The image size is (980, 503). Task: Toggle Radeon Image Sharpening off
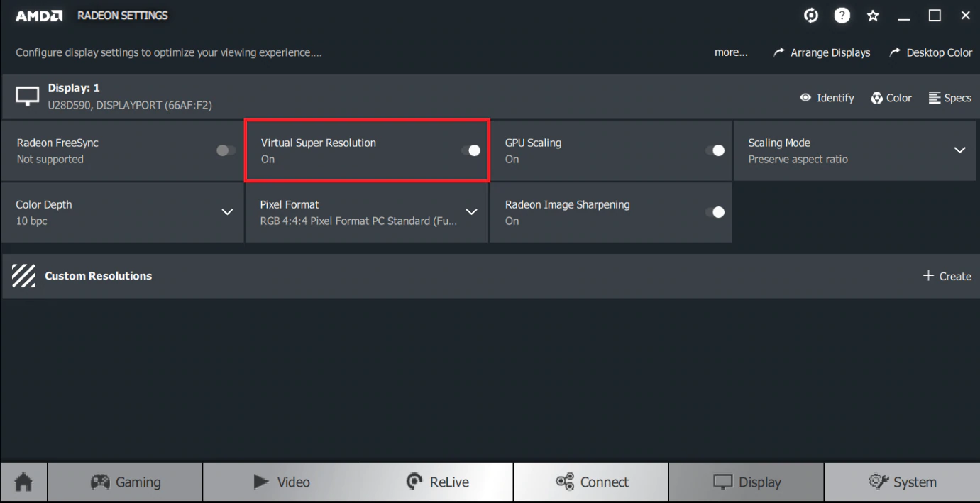coord(715,212)
